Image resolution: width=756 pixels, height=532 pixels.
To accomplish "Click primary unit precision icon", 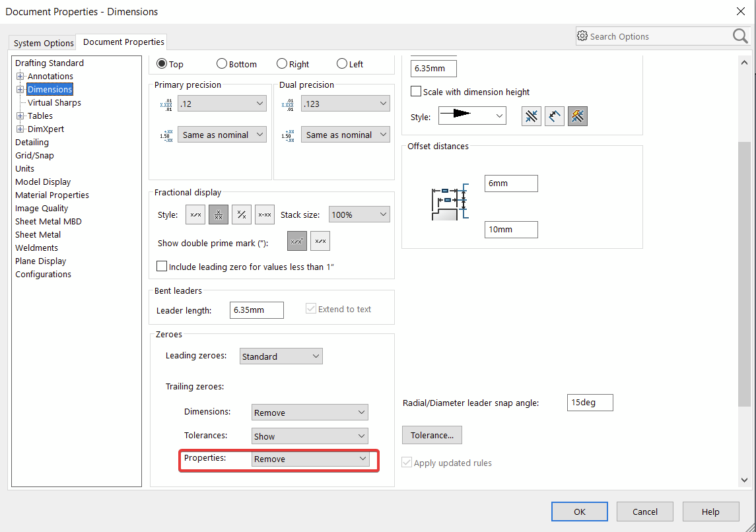I will coord(166,104).
